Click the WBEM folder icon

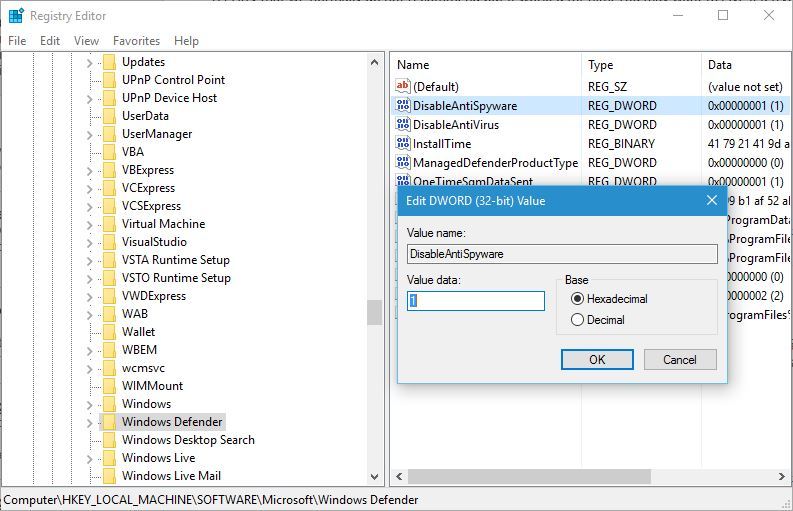(x=109, y=350)
